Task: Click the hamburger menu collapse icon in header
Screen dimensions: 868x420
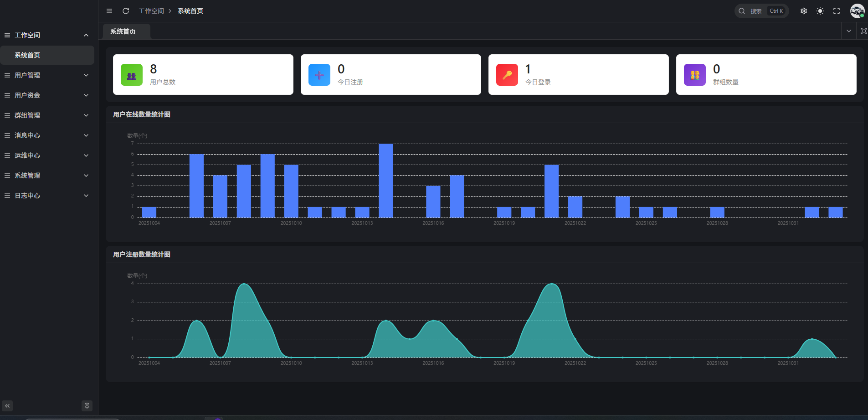Action: 109,11
